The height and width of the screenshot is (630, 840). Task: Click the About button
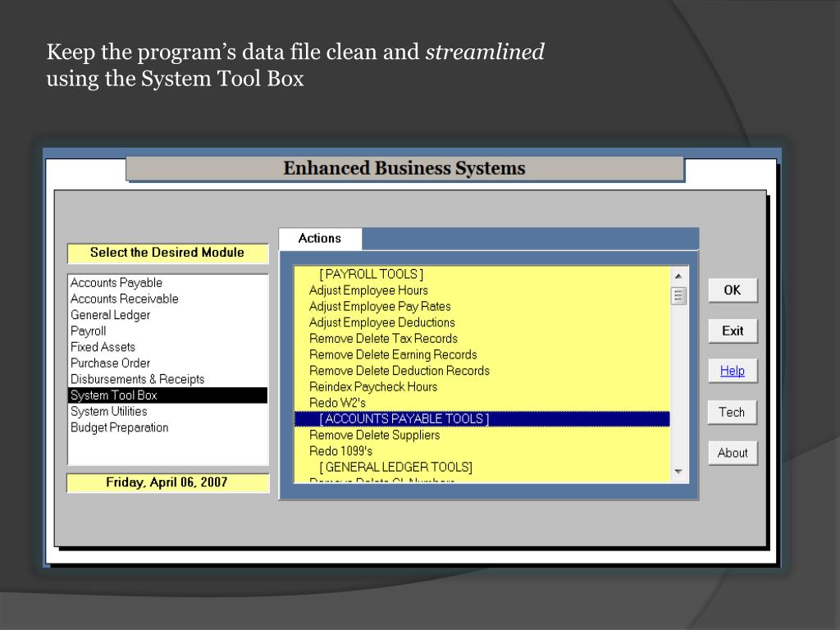(x=733, y=453)
